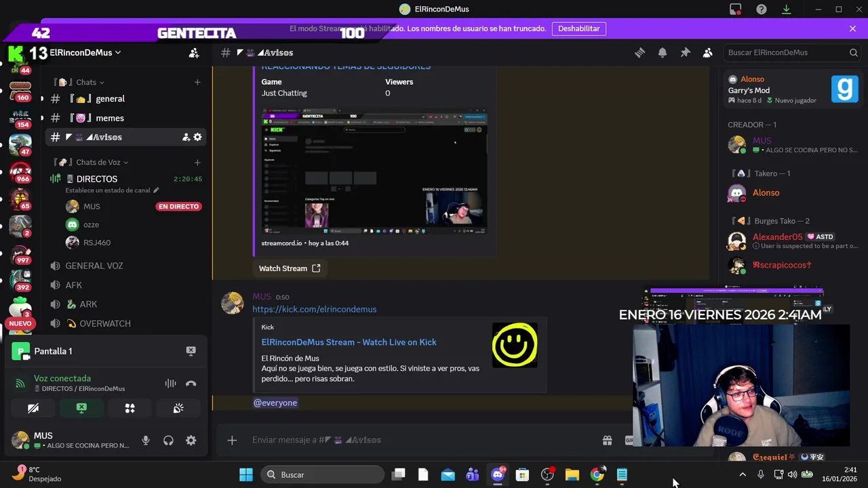Click the @everyone mention

click(275, 403)
